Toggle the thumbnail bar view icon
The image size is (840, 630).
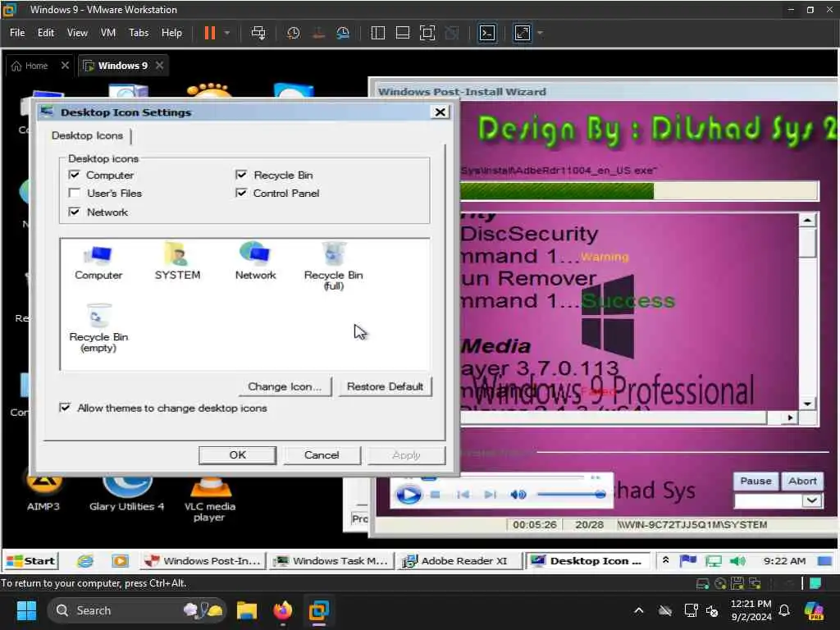[x=402, y=33]
